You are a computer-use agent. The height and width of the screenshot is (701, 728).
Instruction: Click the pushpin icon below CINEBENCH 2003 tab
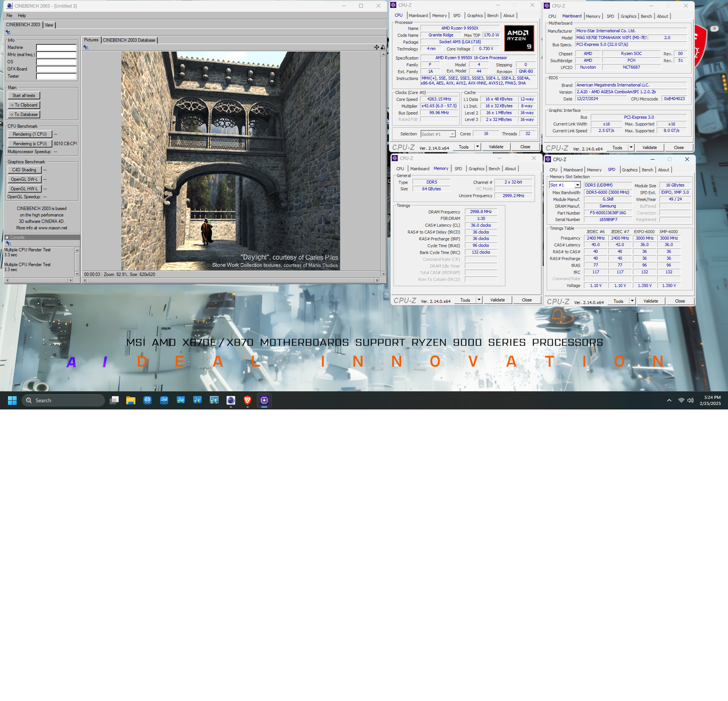[8, 32]
